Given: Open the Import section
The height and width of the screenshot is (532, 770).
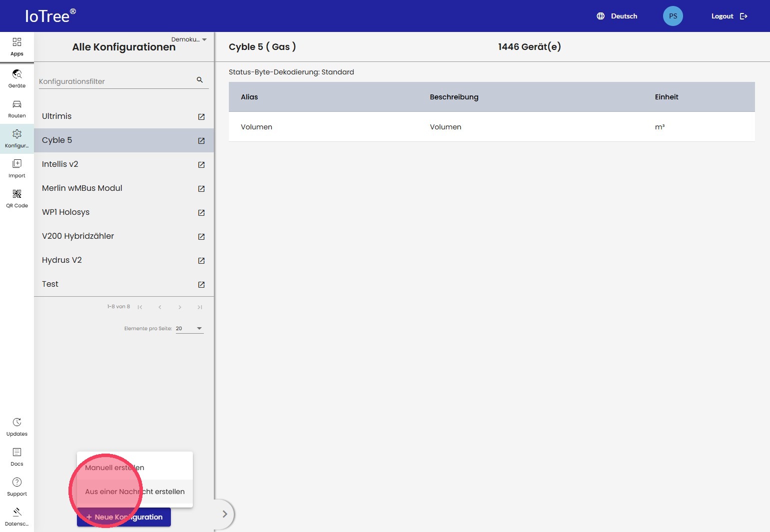Looking at the screenshot, I should click(x=17, y=168).
